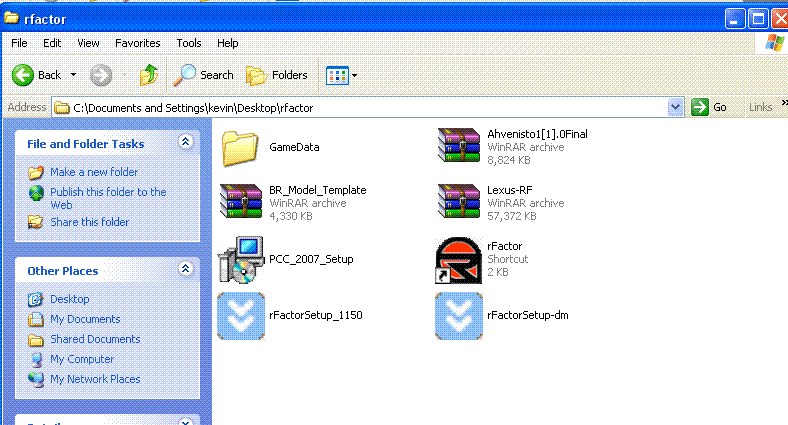The image size is (788, 425).
Task: Select the rFactorSetup_1150 icon
Action: click(241, 316)
